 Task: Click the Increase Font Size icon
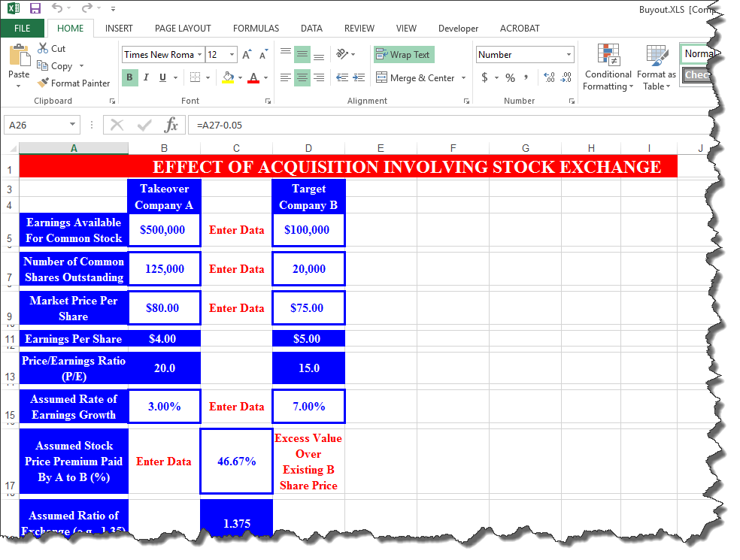[246, 55]
